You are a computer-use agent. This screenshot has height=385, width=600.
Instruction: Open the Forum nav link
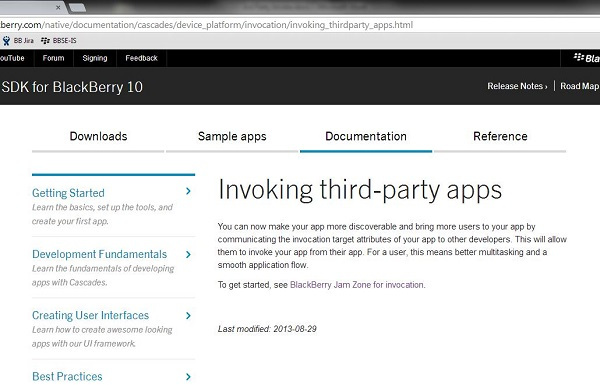[53, 58]
